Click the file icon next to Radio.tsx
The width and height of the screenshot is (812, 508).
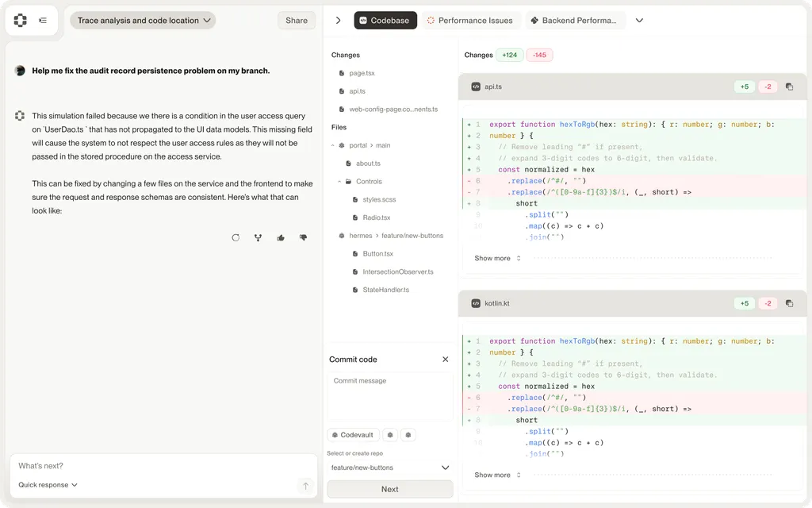pyautogui.click(x=354, y=217)
